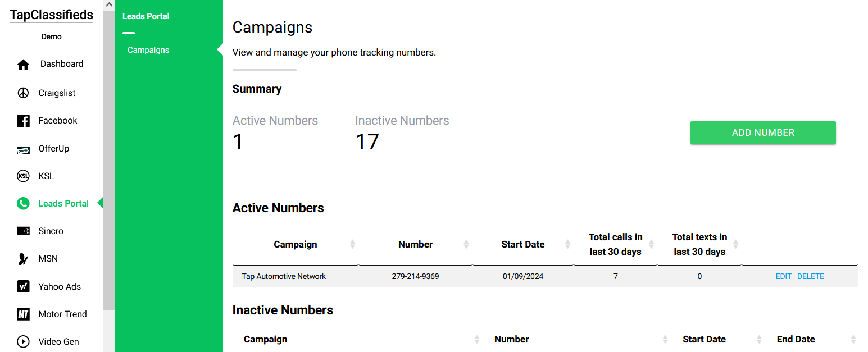Click the KSL circle icon
Screen dimensions: 868x352
click(x=23, y=176)
